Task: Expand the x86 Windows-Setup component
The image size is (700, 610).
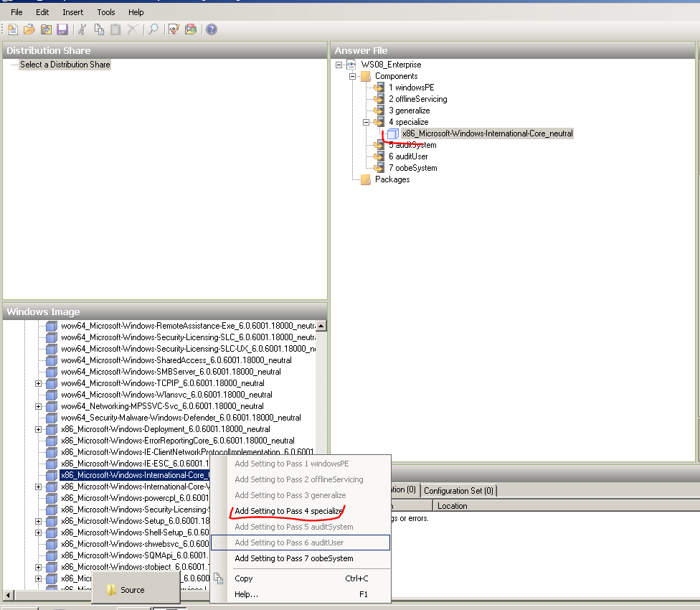Action: tap(39, 521)
